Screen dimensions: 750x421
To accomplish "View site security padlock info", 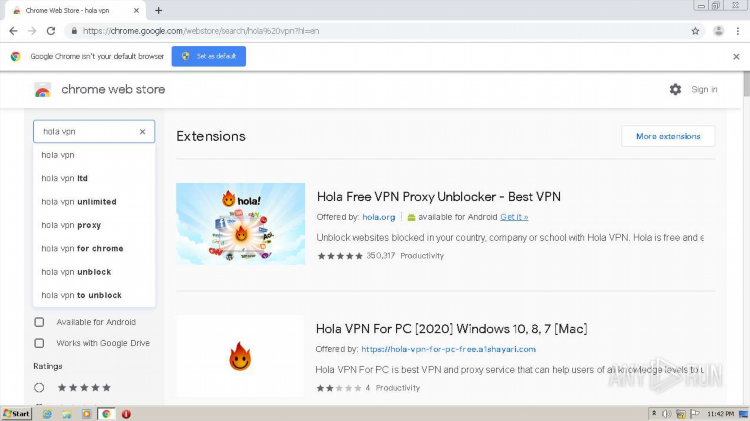I will [74, 31].
